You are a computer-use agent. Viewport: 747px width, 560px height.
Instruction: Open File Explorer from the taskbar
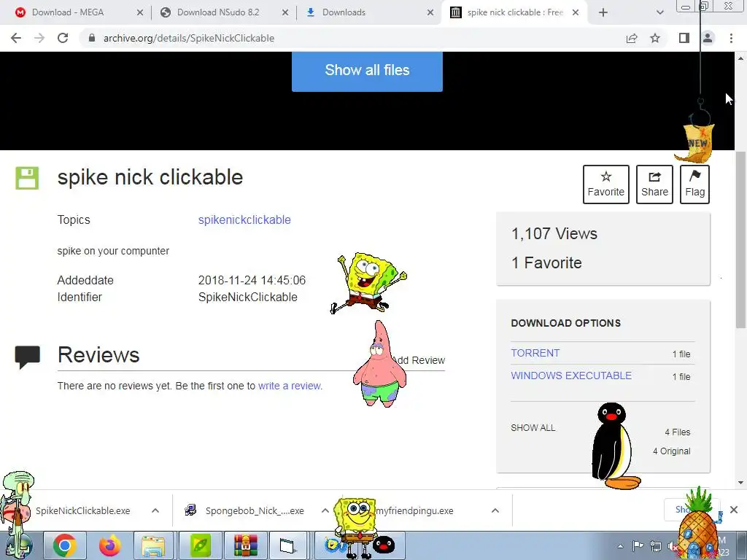click(153, 545)
